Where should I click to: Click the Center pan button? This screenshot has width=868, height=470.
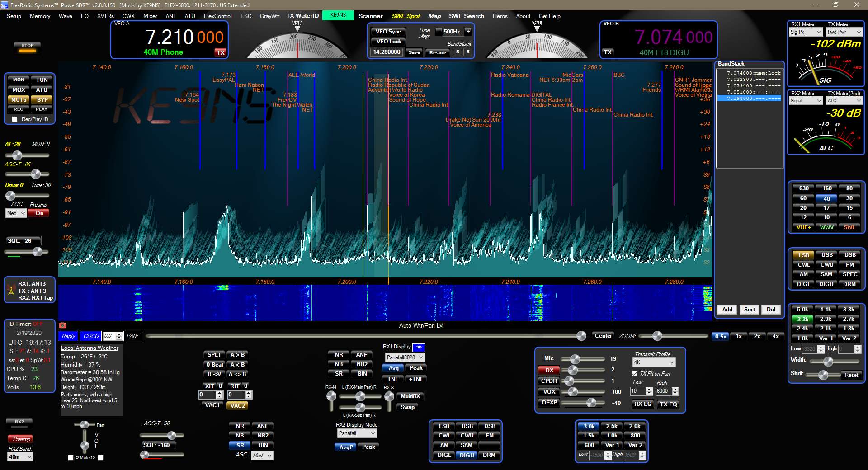(603, 336)
